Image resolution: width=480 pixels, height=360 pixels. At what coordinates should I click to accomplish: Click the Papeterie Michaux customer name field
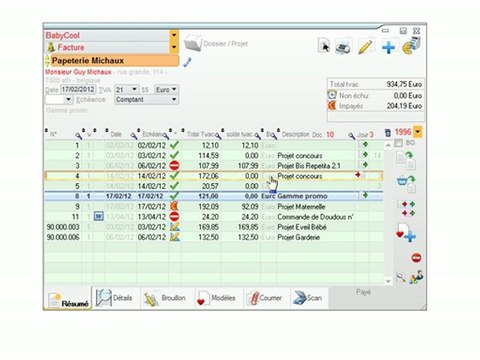[114, 61]
